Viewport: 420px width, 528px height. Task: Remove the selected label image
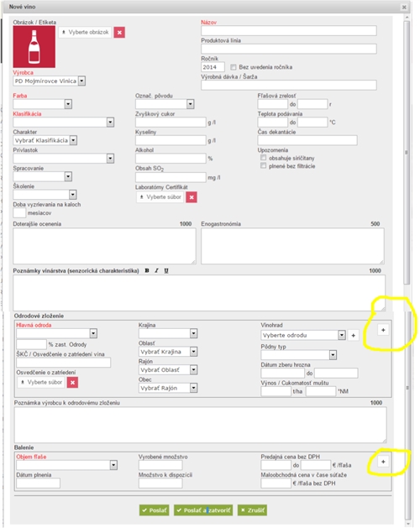[x=119, y=33]
